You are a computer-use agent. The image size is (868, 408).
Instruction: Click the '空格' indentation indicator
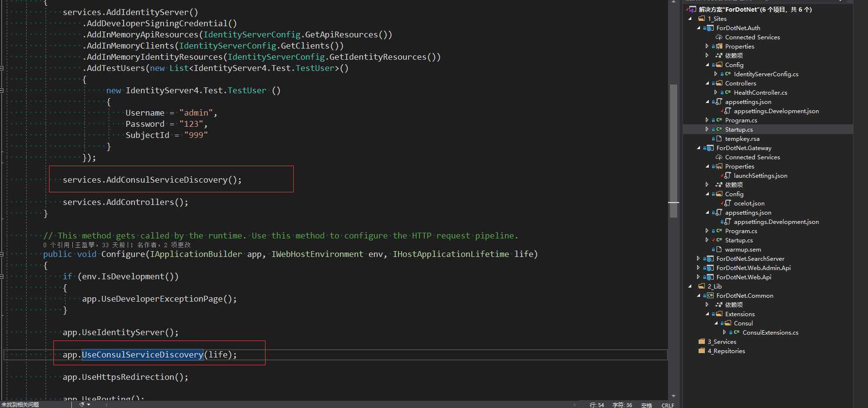click(x=647, y=405)
